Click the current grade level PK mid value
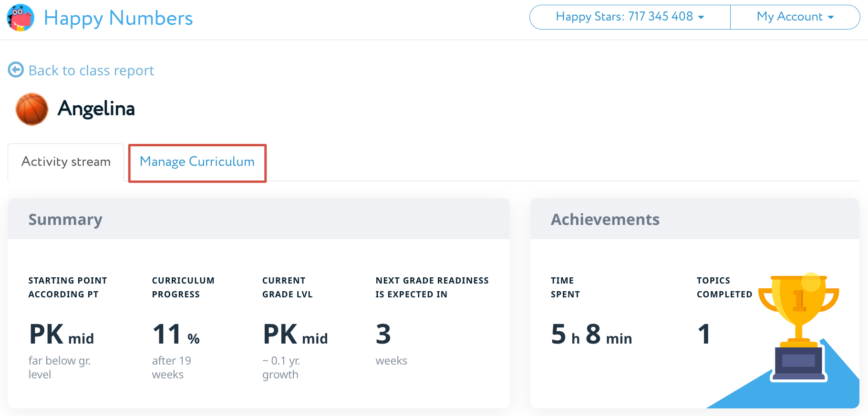This screenshot has width=868, height=416. [295, 335]
